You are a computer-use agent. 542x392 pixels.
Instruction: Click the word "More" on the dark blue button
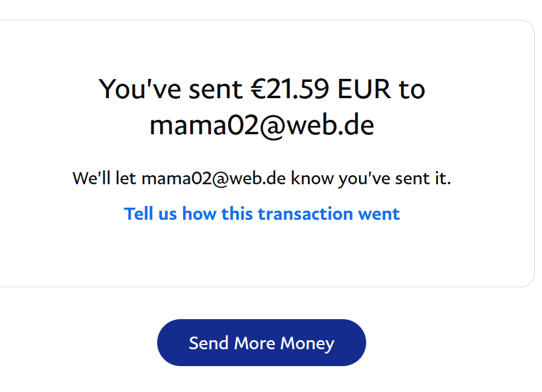254,343
